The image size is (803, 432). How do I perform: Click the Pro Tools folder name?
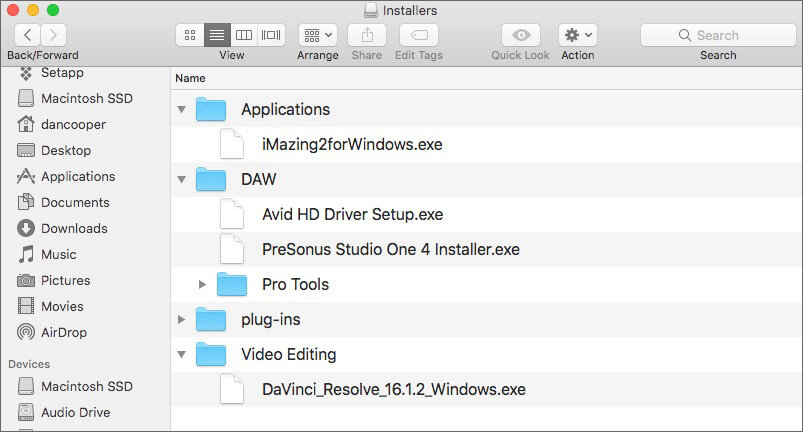[295, 285]
